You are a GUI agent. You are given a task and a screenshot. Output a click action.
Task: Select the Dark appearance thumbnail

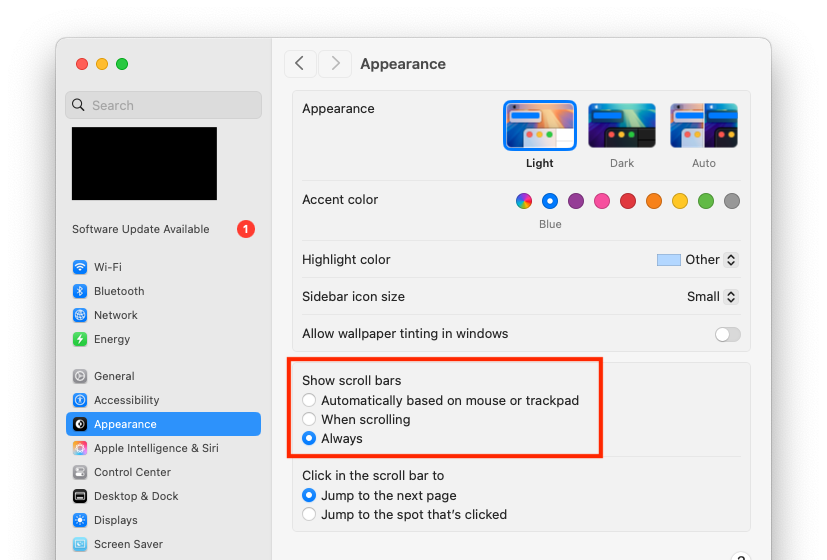point(622,126)
